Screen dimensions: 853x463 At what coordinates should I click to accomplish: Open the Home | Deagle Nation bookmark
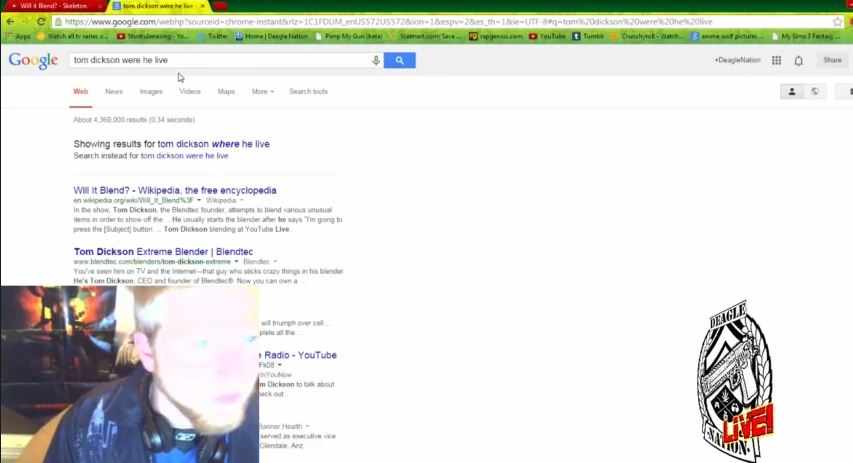[271, 36]
